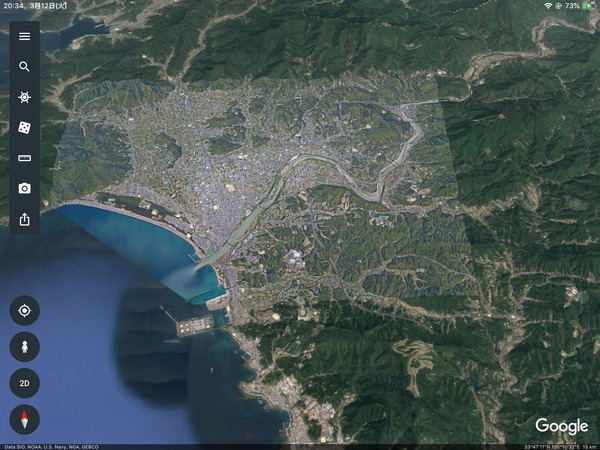Open the hamburger menu
This screenshot has width=600, height=450.
pos(24,36)
